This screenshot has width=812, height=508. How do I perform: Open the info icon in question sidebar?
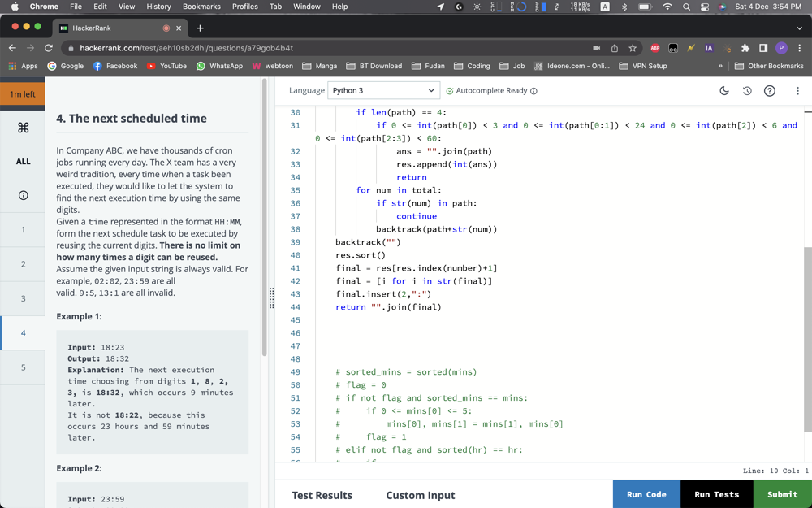coord(23,195)
